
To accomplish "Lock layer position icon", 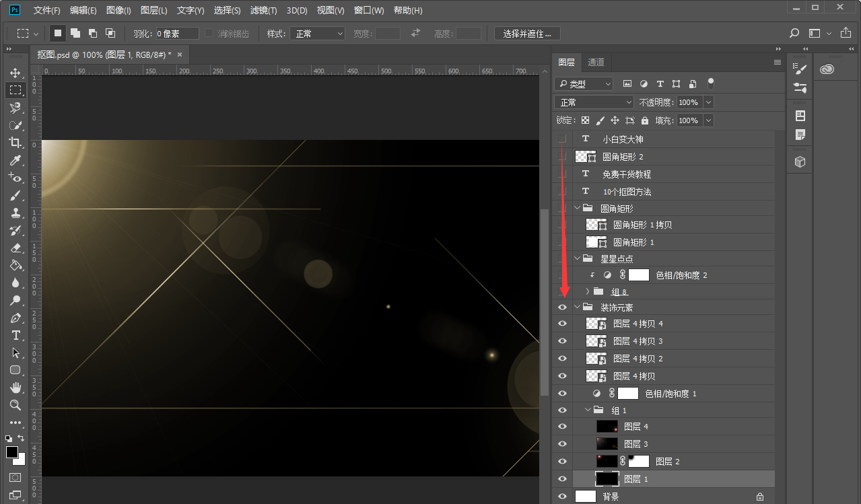I will (615, 120).
